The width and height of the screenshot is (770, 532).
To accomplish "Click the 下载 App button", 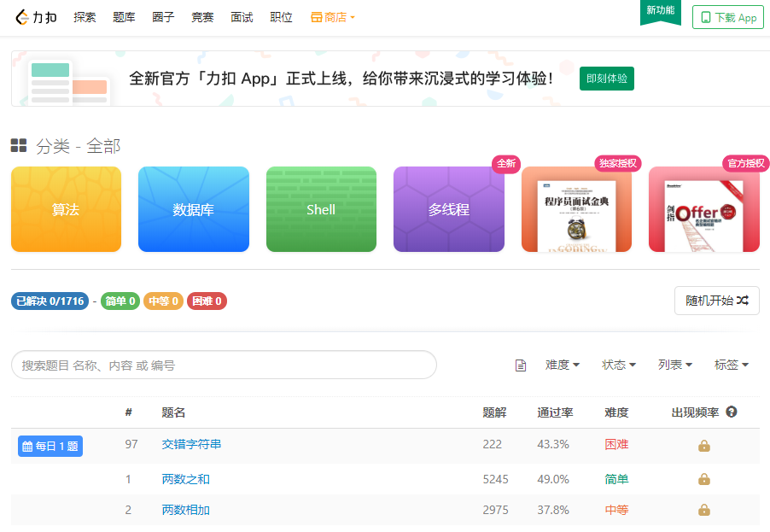I will point(728,17).
